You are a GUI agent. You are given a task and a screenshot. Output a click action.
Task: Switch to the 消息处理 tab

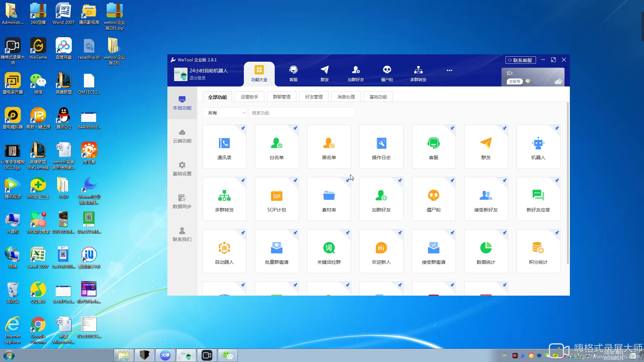click(x=346, y=97)
